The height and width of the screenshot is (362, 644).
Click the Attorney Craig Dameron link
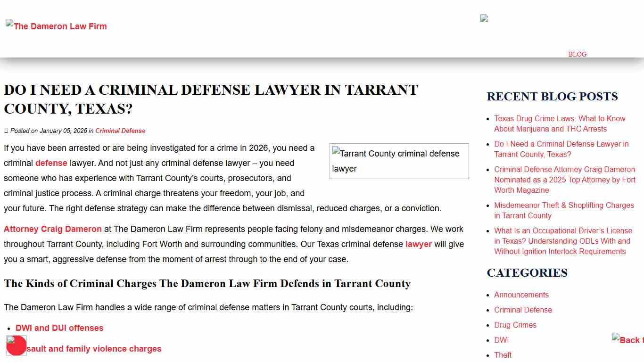coord(53,229)
